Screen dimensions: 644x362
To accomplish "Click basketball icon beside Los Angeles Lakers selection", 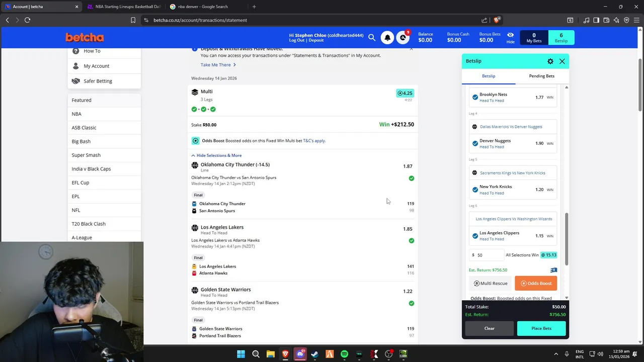I will [195, 228].
